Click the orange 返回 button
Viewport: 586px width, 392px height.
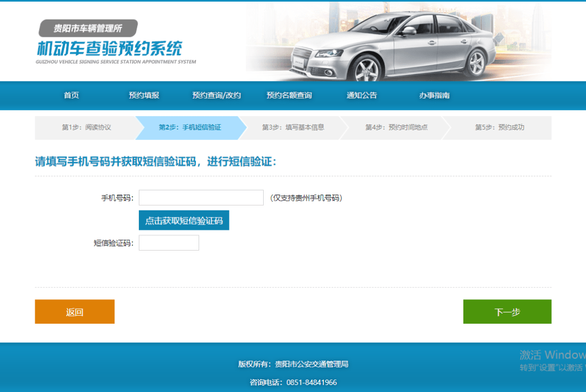tap(75, 311)
